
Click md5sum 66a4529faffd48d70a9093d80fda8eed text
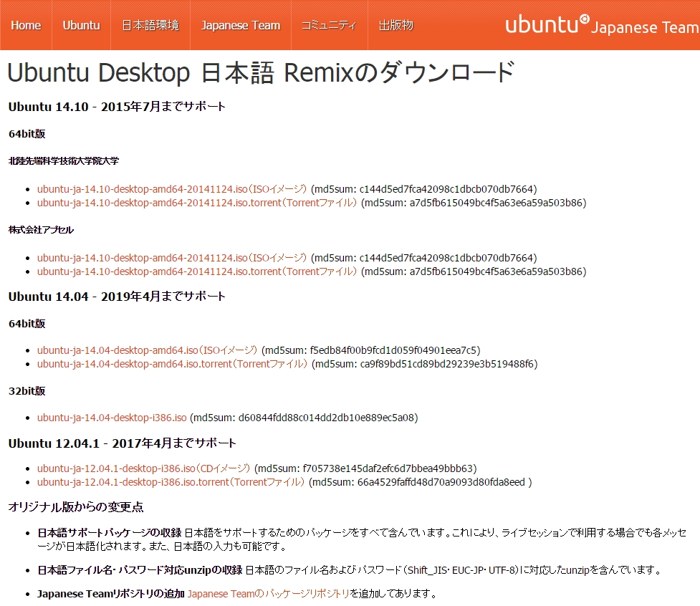tap(421, 482)
